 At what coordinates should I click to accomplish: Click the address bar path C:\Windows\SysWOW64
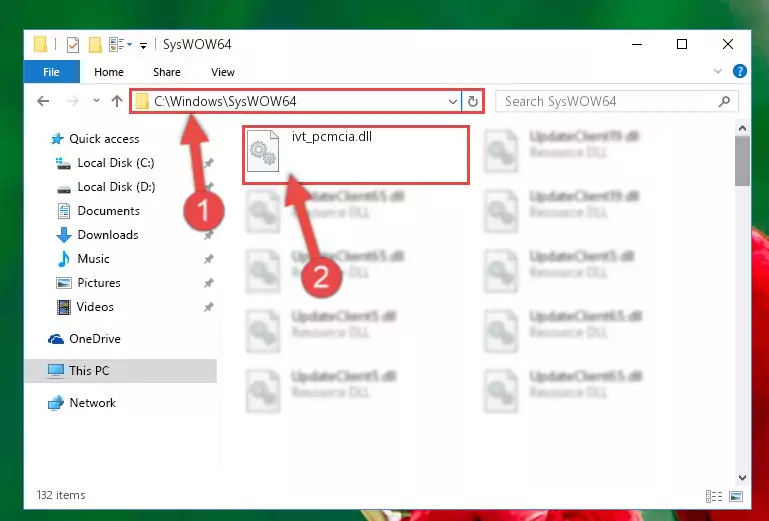225,102
